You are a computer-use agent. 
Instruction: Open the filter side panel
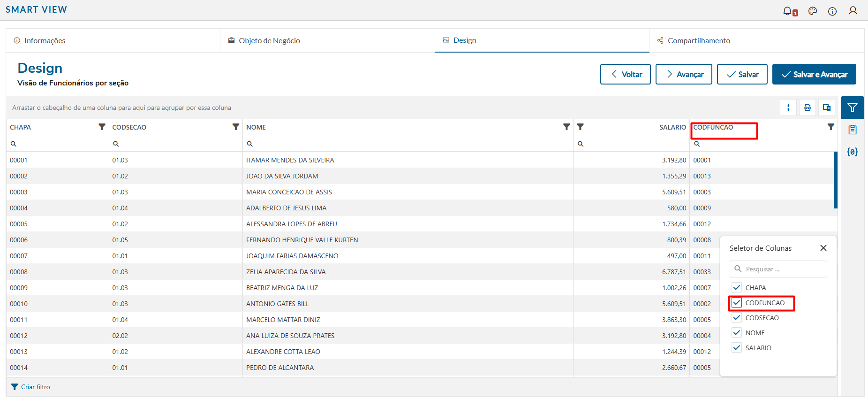853,108
